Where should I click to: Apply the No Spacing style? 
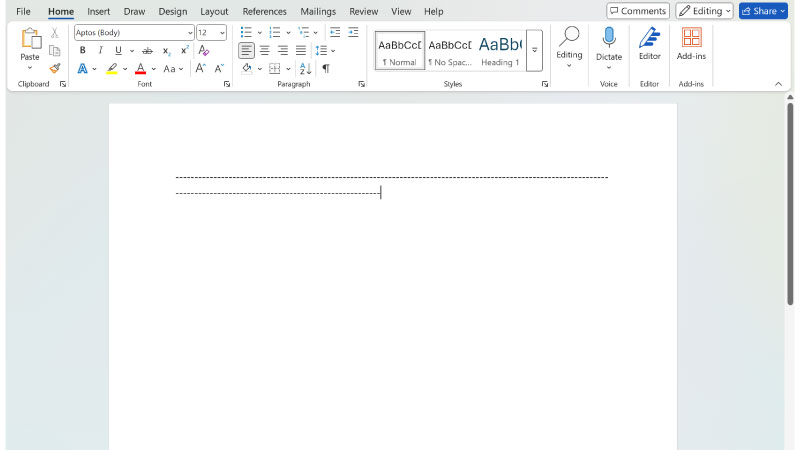point(449,50)
